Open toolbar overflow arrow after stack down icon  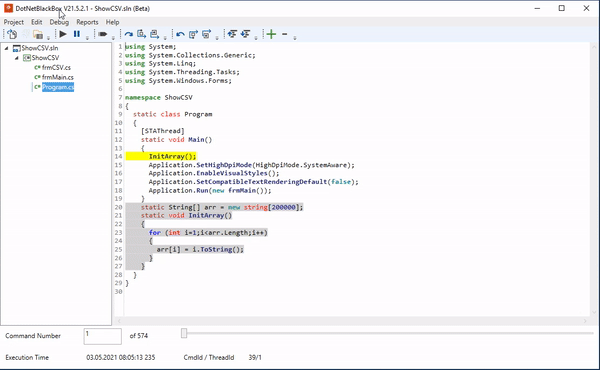coord(256,37)
